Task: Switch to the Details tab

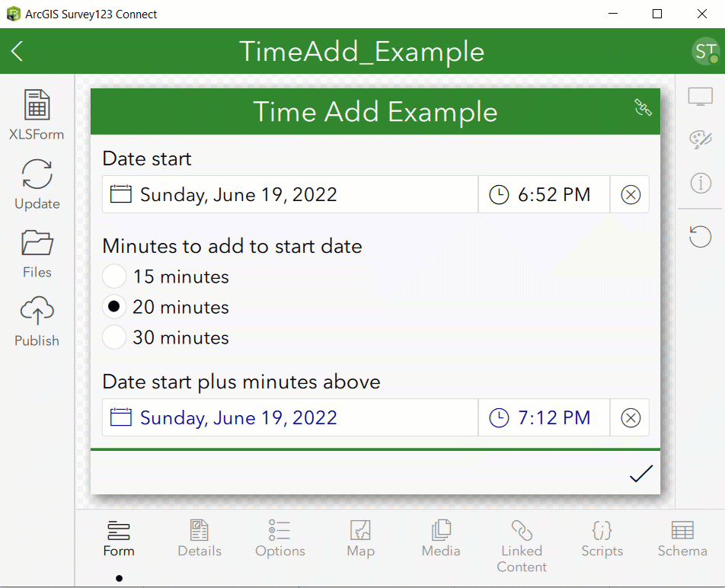Action: coord(199,538)
